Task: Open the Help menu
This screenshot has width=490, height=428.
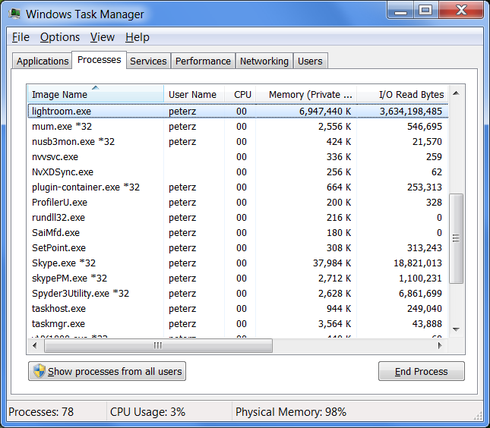Action: click(x=137, y=37)
